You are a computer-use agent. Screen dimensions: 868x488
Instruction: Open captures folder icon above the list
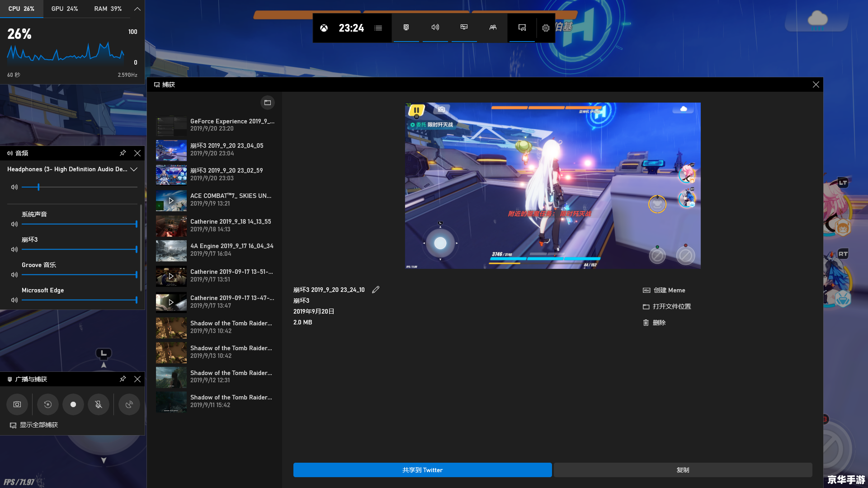[x=268, y=103]
